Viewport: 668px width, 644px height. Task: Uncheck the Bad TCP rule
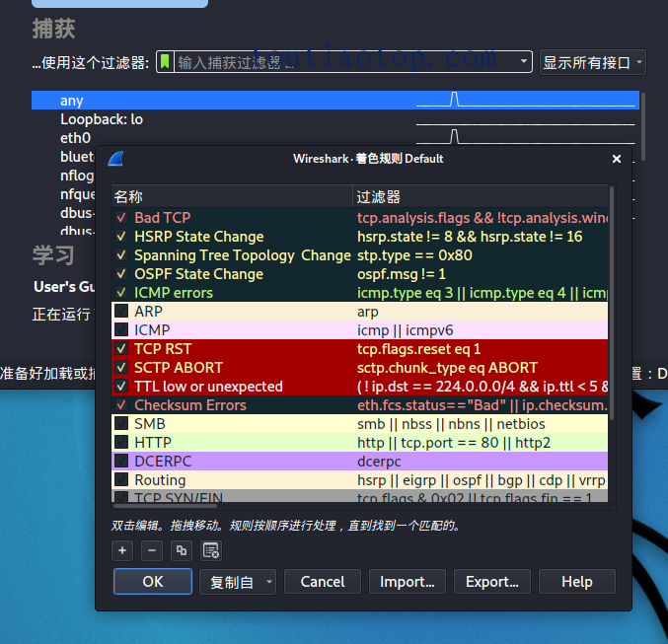pos(121,218)
